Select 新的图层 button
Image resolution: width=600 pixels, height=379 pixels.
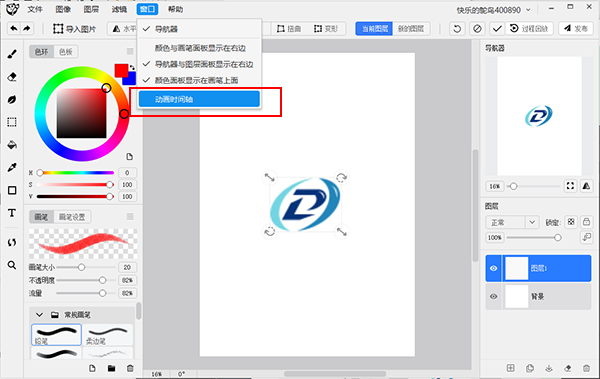[411, 29]
